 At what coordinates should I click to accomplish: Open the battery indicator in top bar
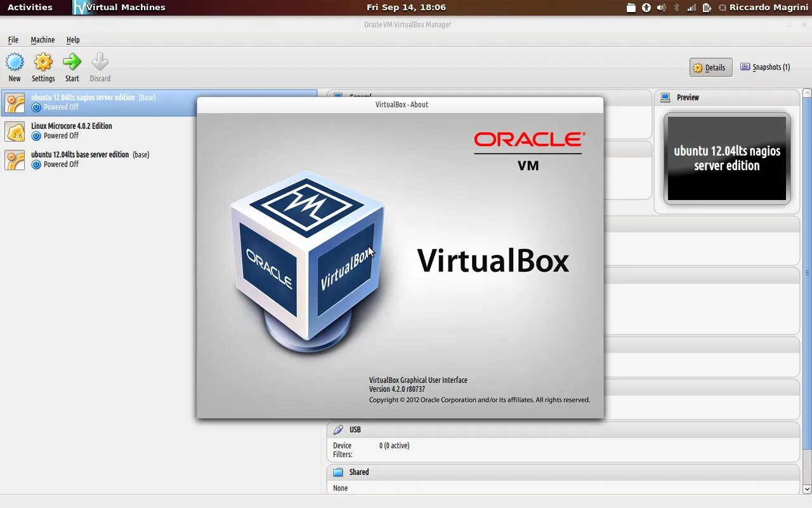[707, 8]
